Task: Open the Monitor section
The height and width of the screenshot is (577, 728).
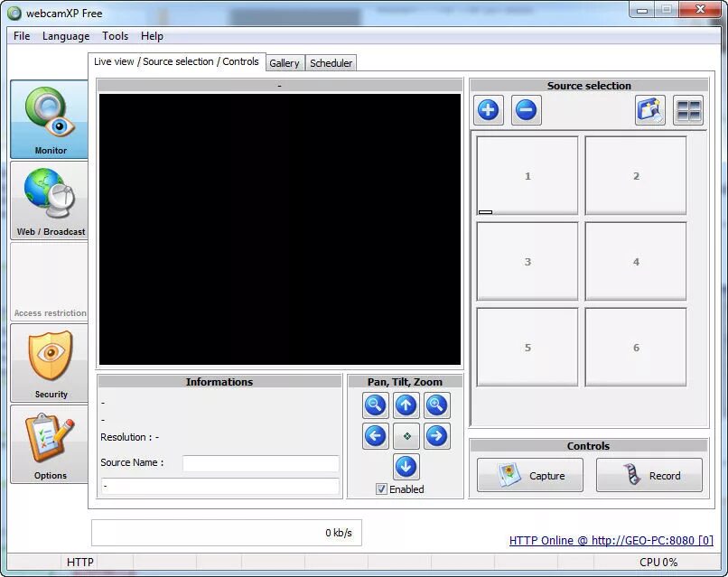Action: [x=50, y=119]
